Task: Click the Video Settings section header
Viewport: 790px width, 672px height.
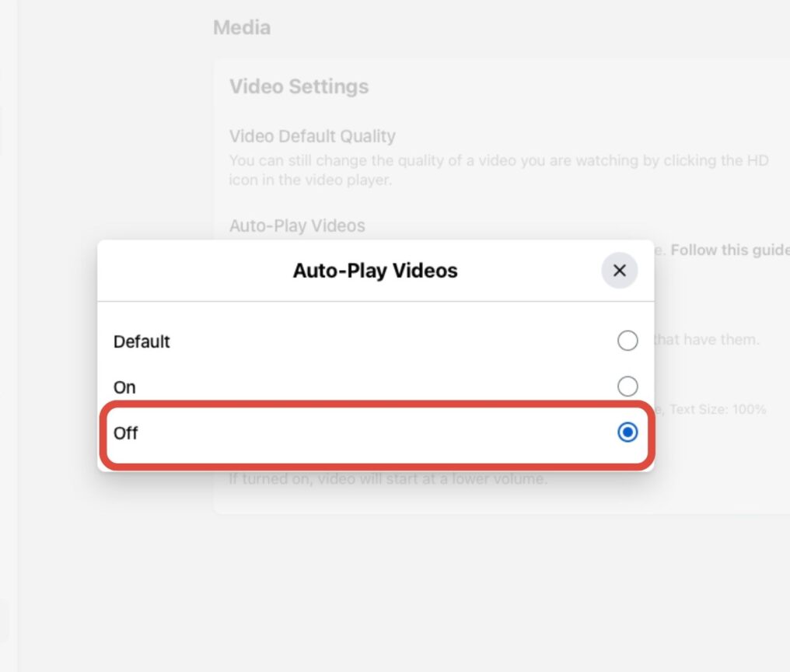Action: click(299, 86)
